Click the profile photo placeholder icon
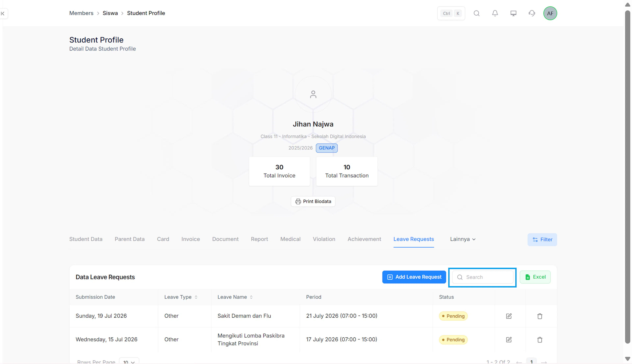The image size is (632, 364). click(313, 94)
